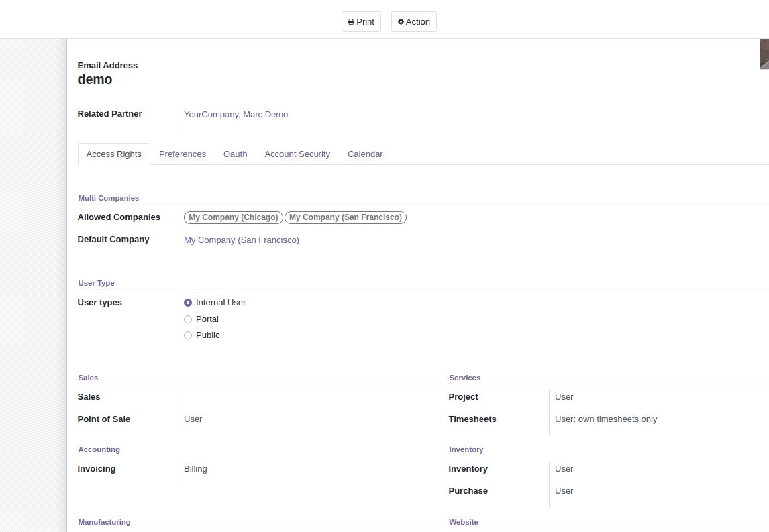Switch to the Access Rights tab
The image size is (769, 532).
pyautogui.click(x=114, y=154)
